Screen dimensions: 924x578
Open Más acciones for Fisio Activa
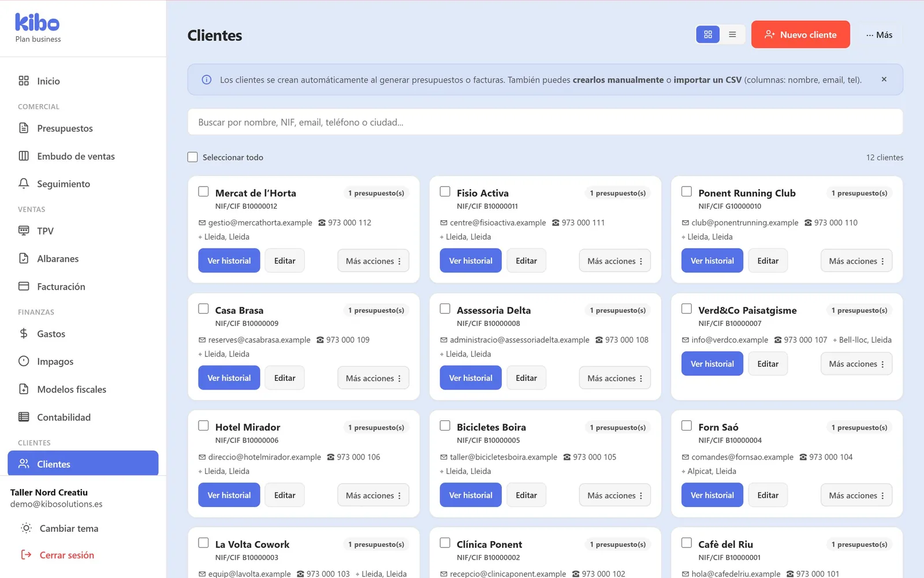coord(615,261)
